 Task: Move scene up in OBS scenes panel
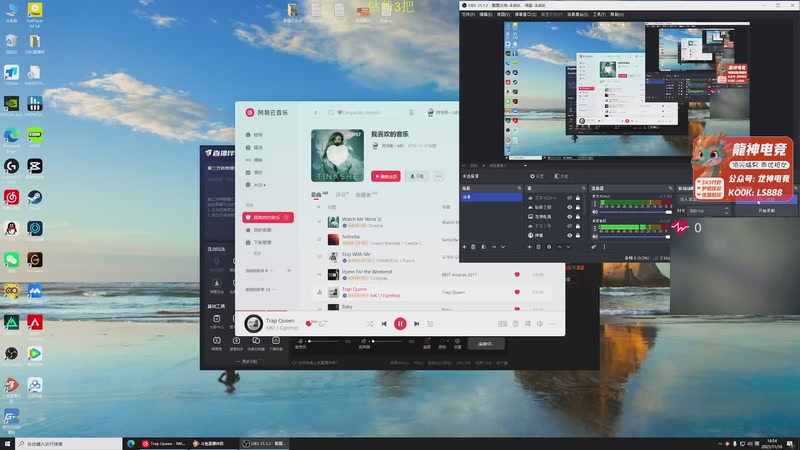coord(494,247)
